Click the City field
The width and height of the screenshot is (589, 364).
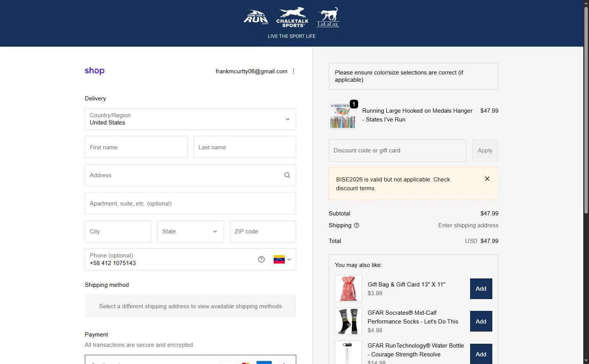click(118, 231)
